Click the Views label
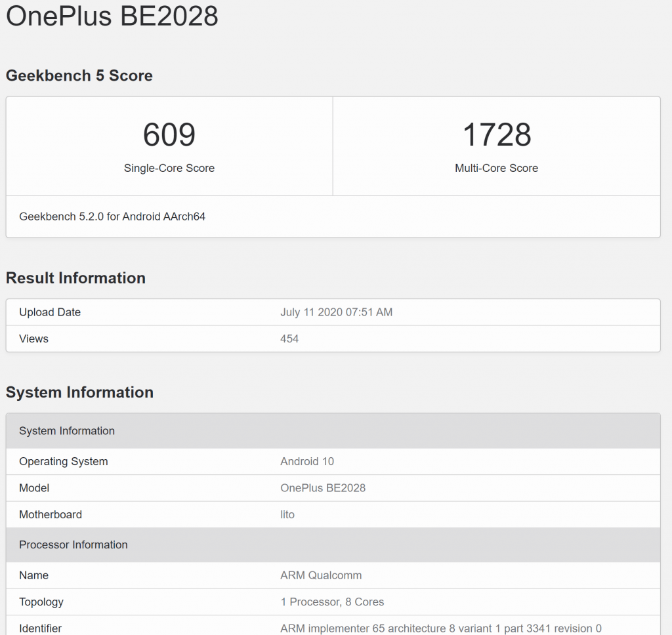This screenshot has height=635, width=672. tap(34, 338)
